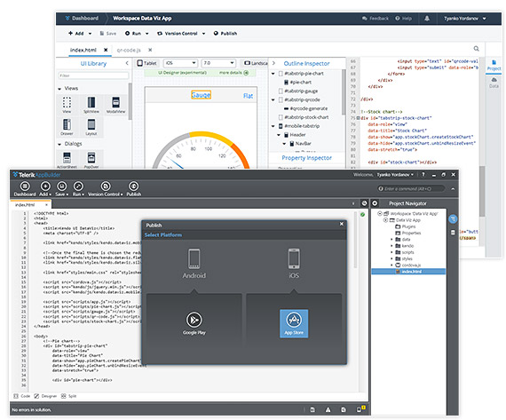Select index.html in the Project Navigator
The height and width of the screenshot is (420, 506).
pos(408,272)
